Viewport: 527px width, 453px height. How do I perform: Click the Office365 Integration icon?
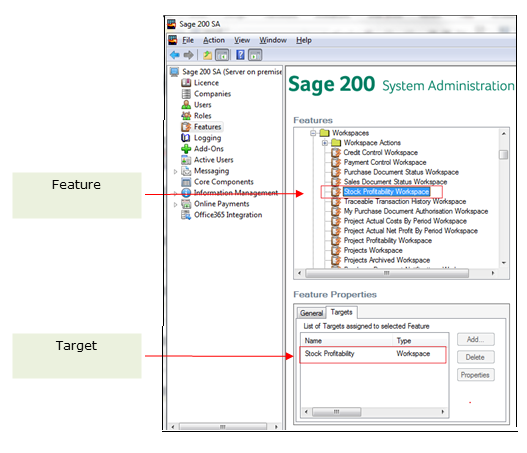pos(186,215)
